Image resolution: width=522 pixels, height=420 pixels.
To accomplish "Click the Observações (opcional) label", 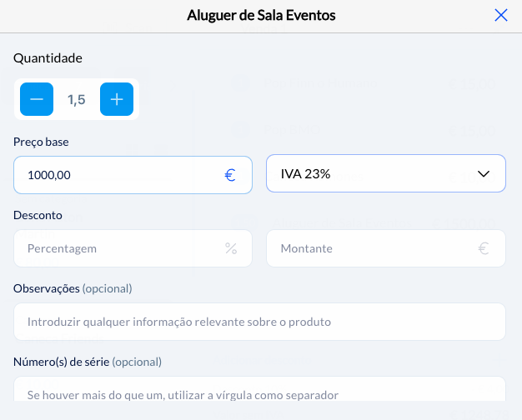I will (x=73, y=288).
